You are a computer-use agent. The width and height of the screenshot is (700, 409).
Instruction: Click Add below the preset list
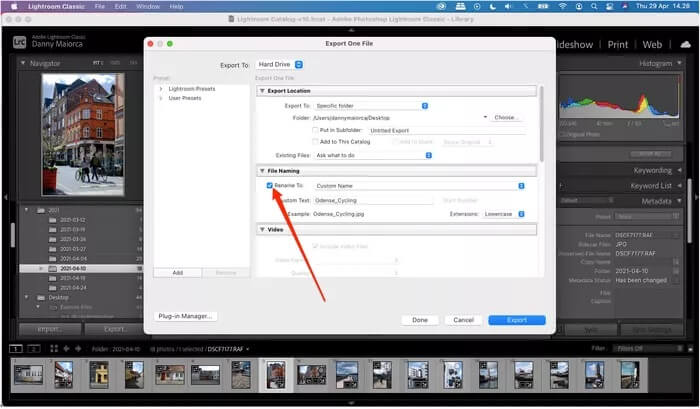(178, 273)
